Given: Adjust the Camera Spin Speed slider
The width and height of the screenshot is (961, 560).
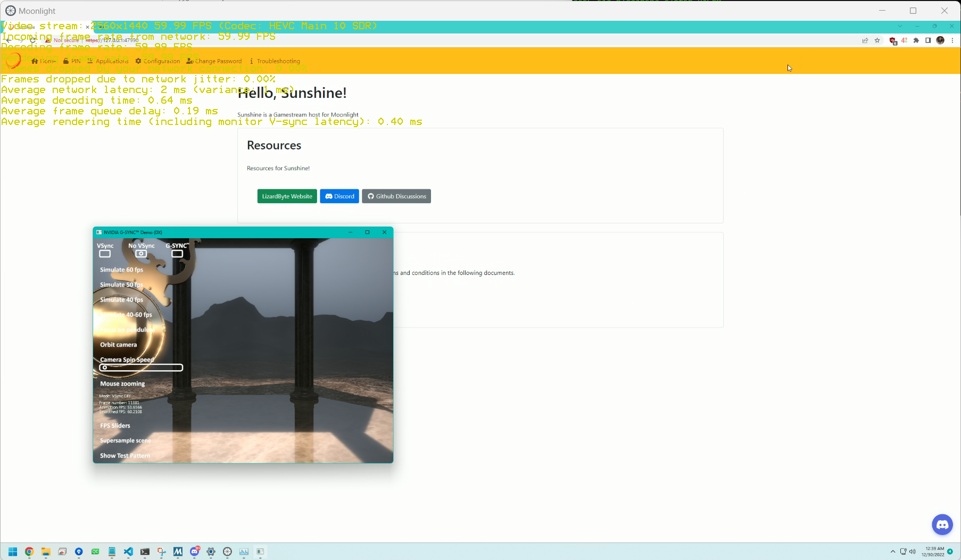Looking at the screenshot, I should tap(141, 367).
